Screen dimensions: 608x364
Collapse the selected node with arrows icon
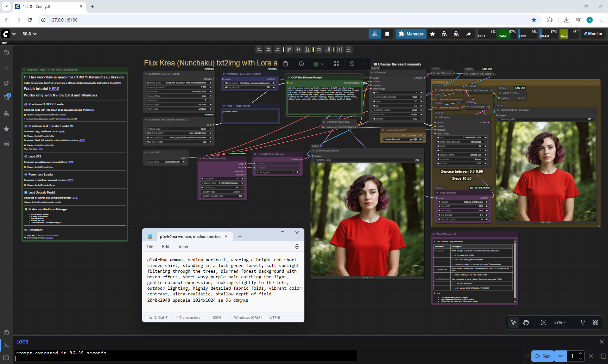[336, 64]
